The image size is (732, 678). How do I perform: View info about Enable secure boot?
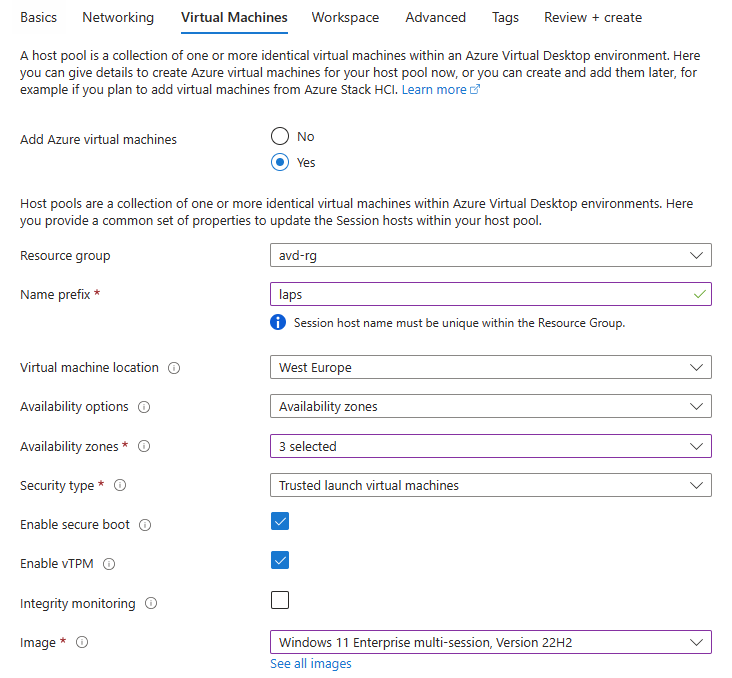[145, 525]
